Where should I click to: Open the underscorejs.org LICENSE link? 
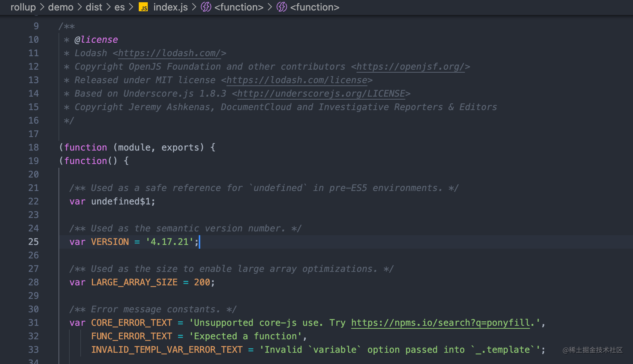point(321,94)
